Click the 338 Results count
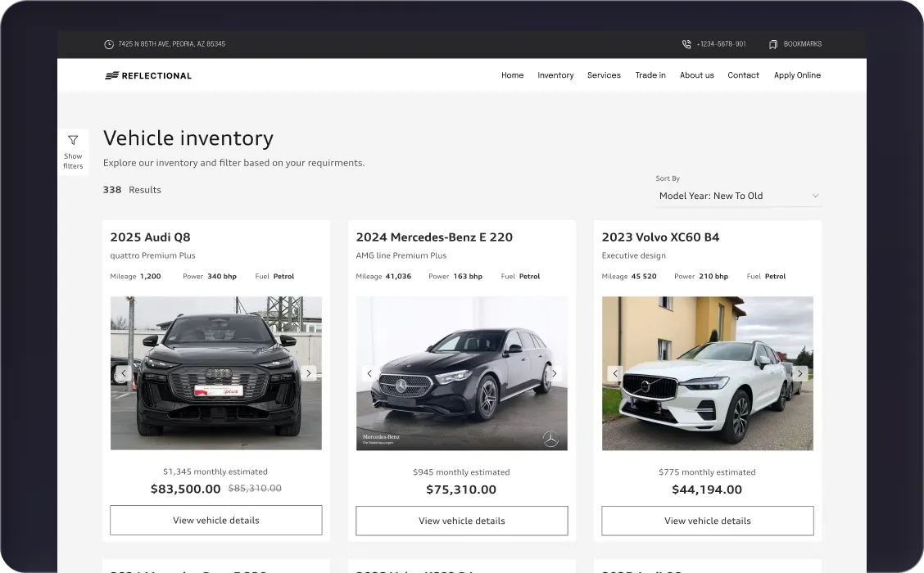924x573 pixels. (132, 190)
